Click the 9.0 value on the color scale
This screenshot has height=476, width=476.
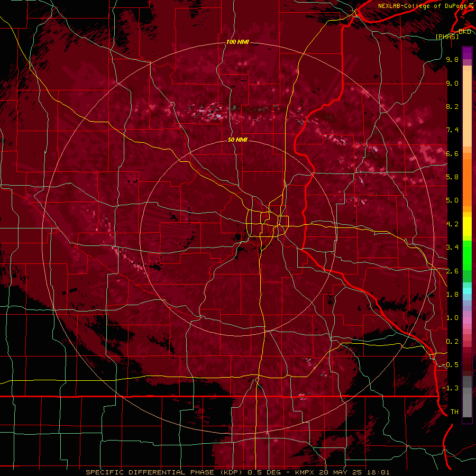pyautogui.click(x=452, y=83)
